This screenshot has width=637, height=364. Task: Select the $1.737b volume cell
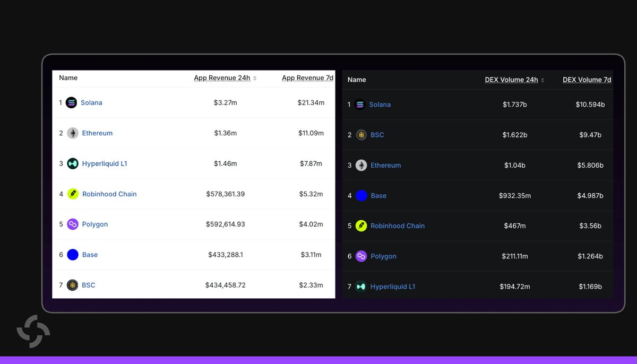(x=515, y=105)
